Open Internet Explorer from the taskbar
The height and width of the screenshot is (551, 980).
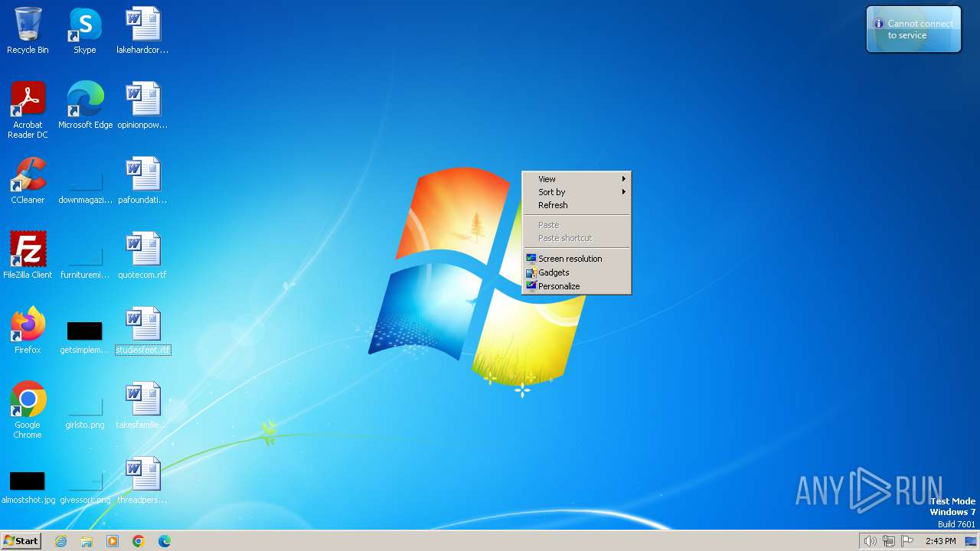pyautogui.click(x=60, y=541)
